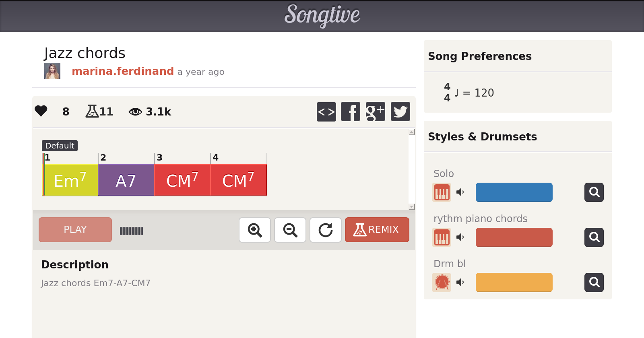644x338 pixels.
Task: Open the embed code icon
Action: [326, 111]
